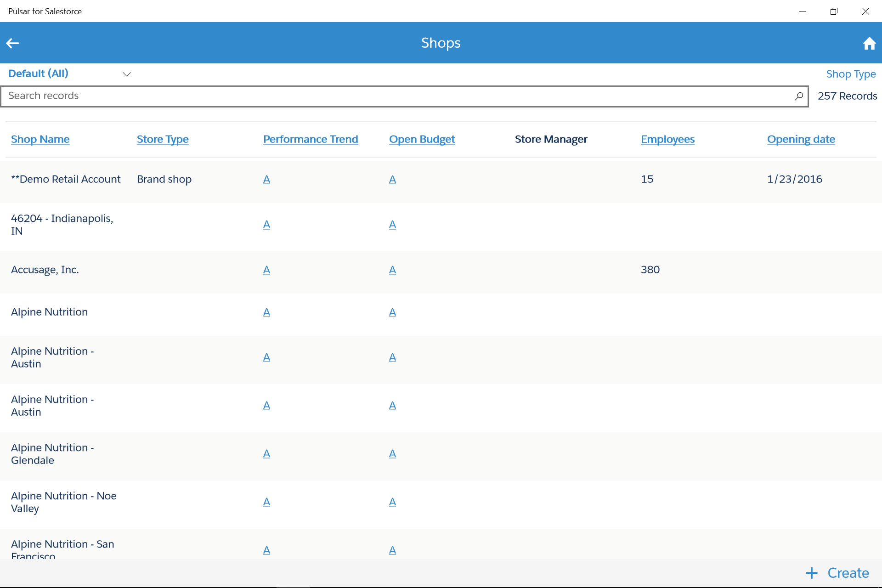Toggle sort by Opening date column
Image resolution: width=882 pixels, height=588 pixels.
click(801, 139)
